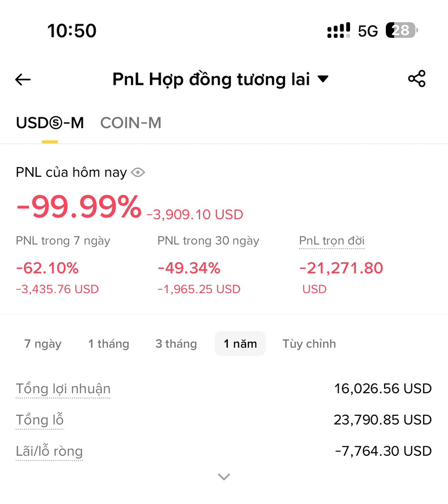
Task: Expand details with the bottom chevron
Action: 224,476
